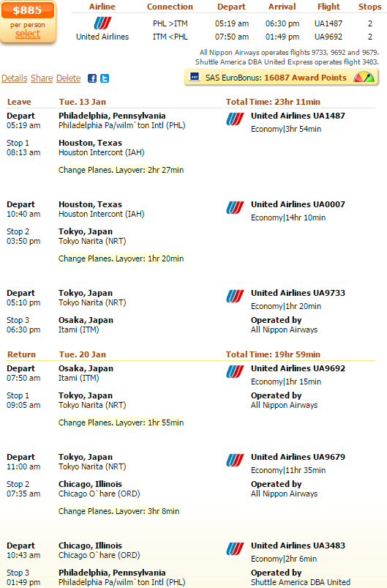
Task: Click the Delete link
Action: pyautogui.click(x=69, y=78)
